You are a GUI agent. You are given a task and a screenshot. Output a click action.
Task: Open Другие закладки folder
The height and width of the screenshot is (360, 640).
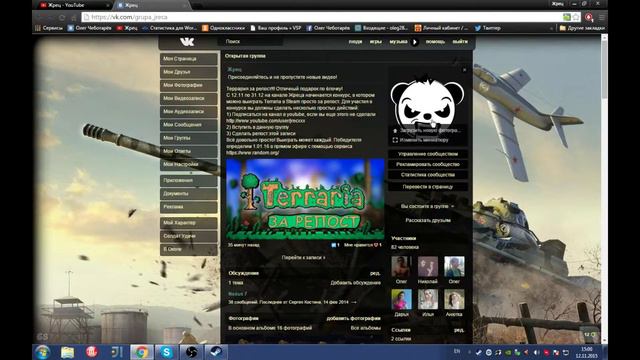click(582, 28)
